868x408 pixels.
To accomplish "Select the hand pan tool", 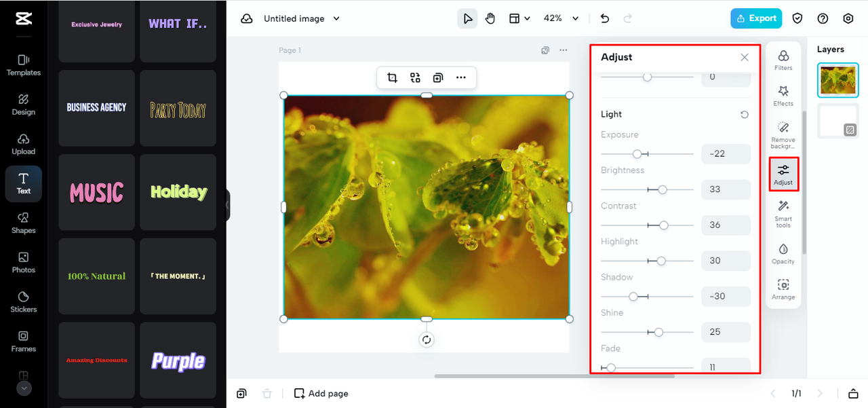I will coord(490,19).
